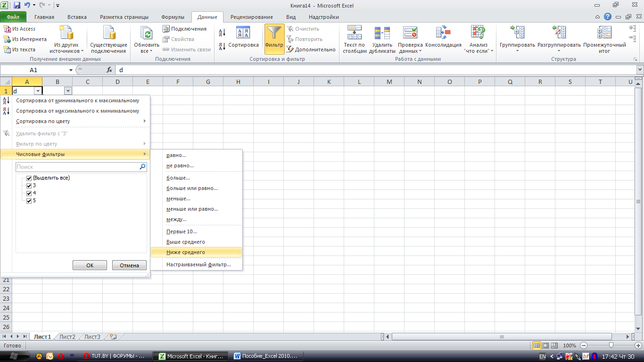The image size is (644, 362).
Task: Open 'Пособие_Excel 2010' Word taskbar button
Action: tap(266, 356)
